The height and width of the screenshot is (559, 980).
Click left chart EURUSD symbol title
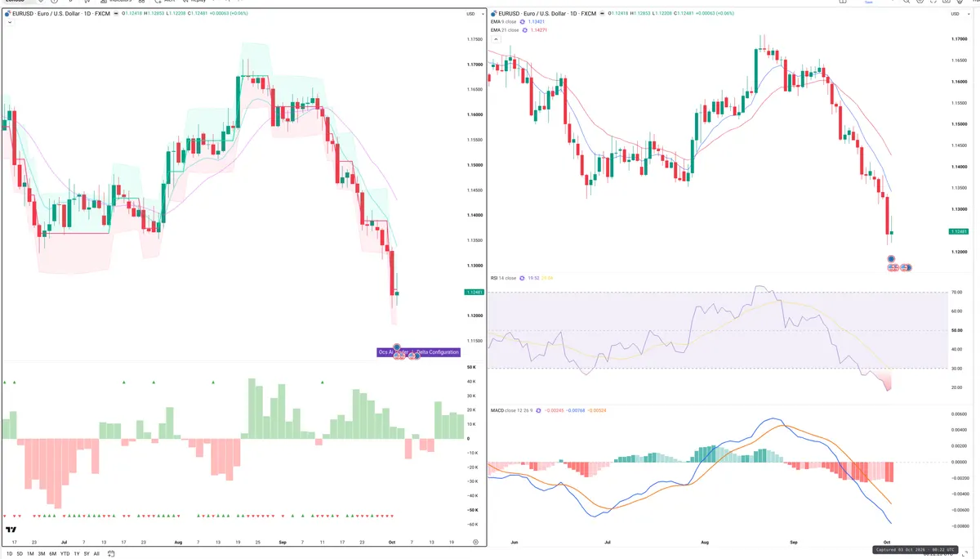(x=61, y=14)
